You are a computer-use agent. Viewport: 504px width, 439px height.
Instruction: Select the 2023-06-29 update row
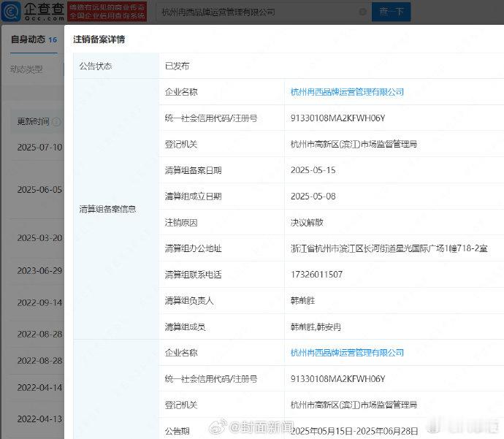pyautogui.click(x=39, y=271)
